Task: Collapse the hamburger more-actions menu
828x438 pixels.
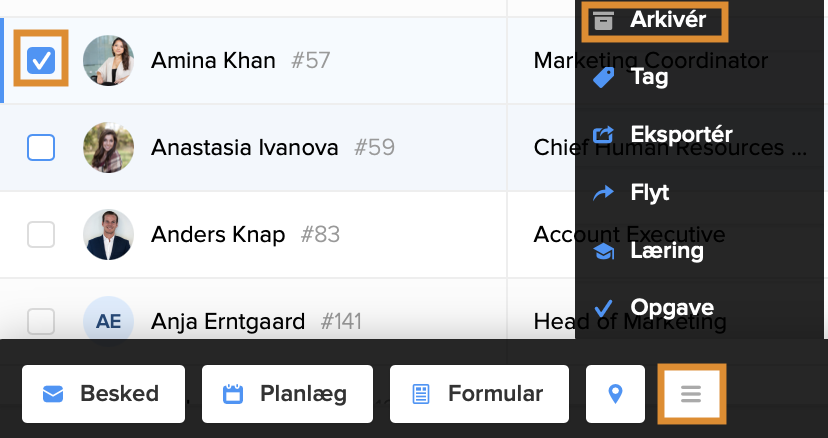Action: pyautogui.click(x=691, y=394)
